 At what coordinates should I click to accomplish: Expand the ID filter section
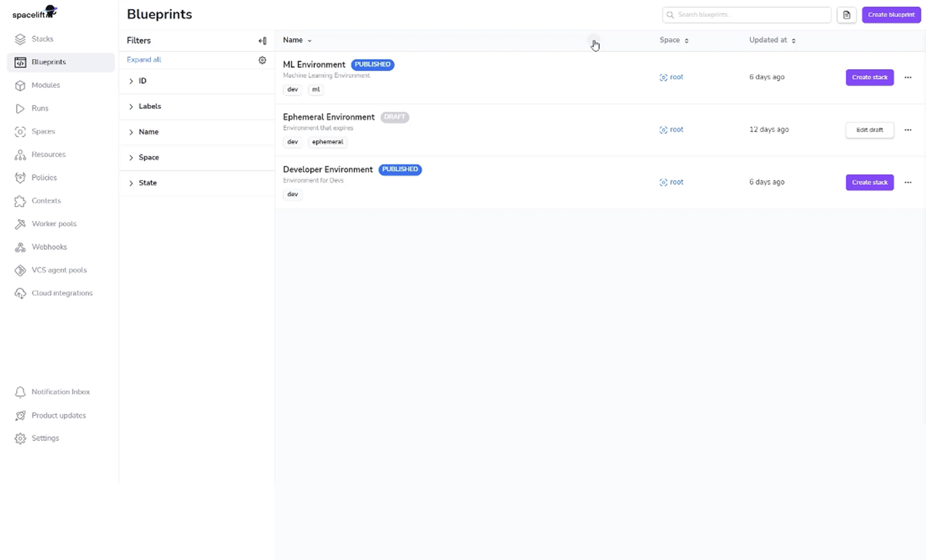131,81
